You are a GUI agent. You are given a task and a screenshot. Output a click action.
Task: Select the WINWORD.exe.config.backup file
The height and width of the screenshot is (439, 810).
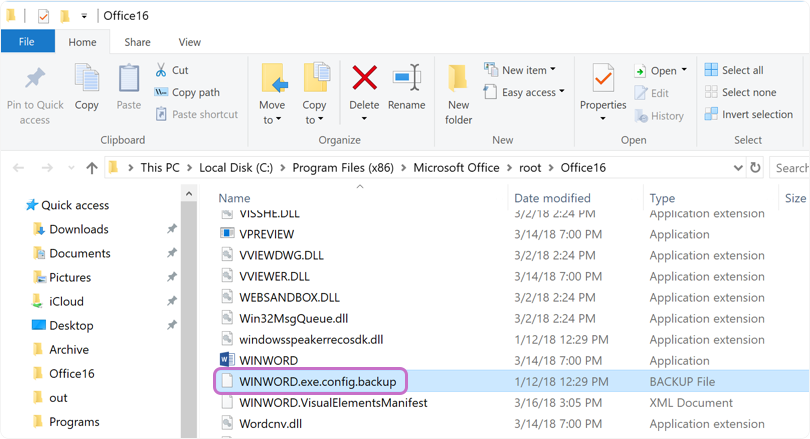(318, 382)
